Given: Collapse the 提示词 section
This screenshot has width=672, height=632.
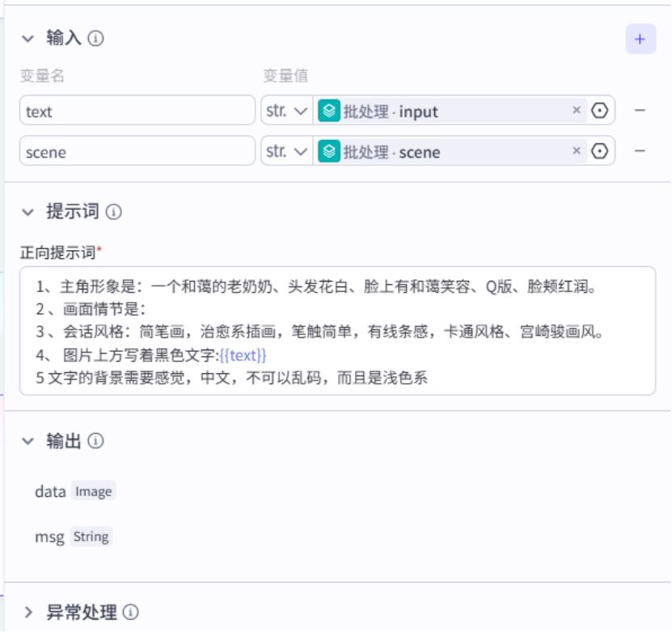Looking at the screenshot, I should pos(29,212).
